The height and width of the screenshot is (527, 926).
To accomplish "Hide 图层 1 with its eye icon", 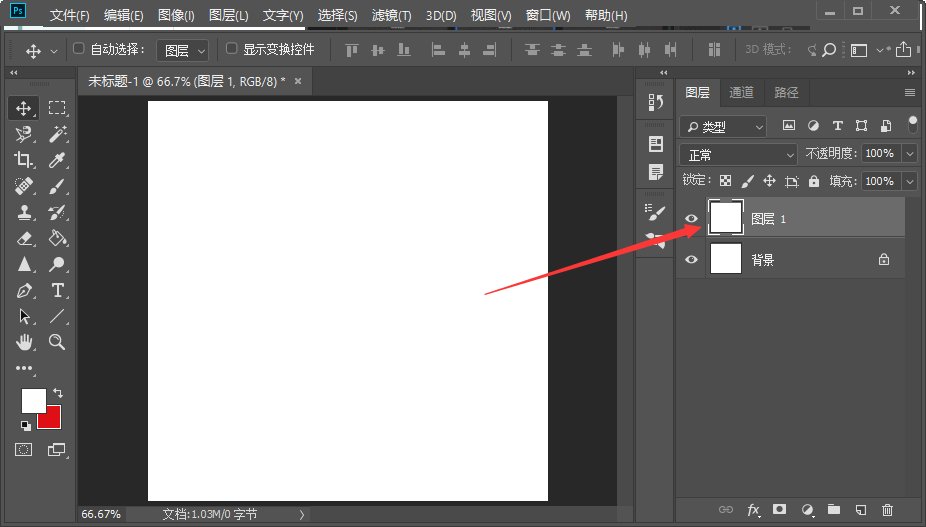I will click(x=691, y=218).
